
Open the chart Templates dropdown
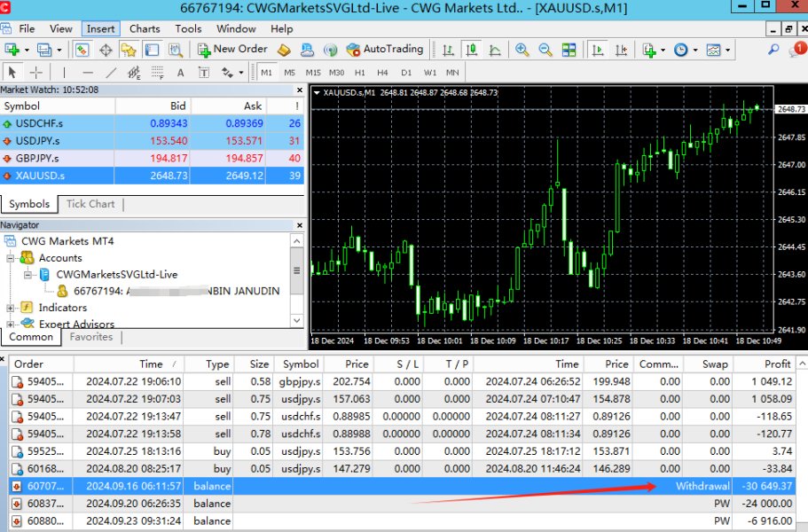713,50
